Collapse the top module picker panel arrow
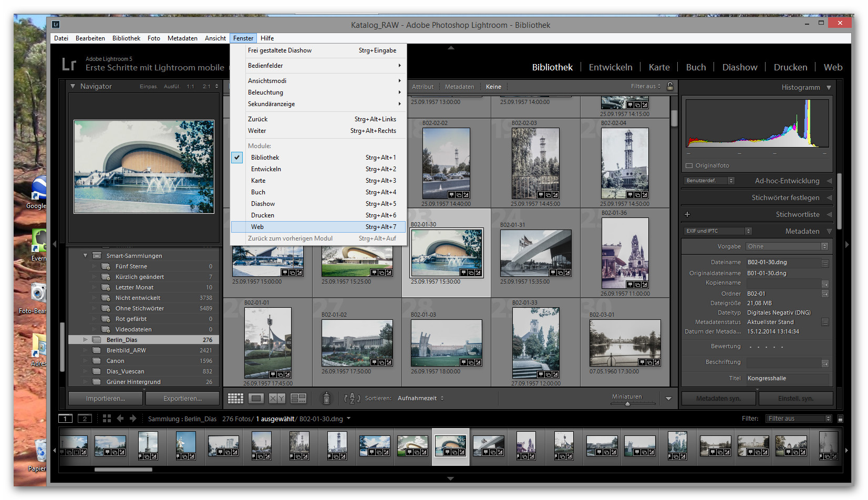Screen dimensions: 868x500 [451, 48]
